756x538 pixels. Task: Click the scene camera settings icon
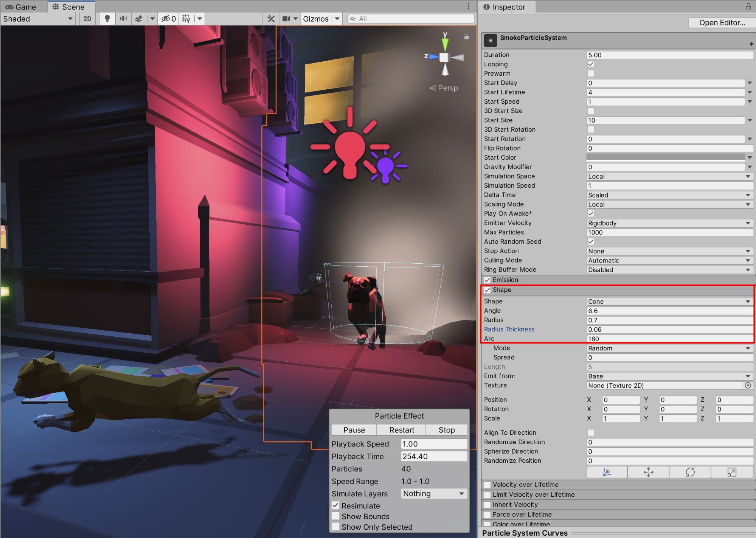286,19
